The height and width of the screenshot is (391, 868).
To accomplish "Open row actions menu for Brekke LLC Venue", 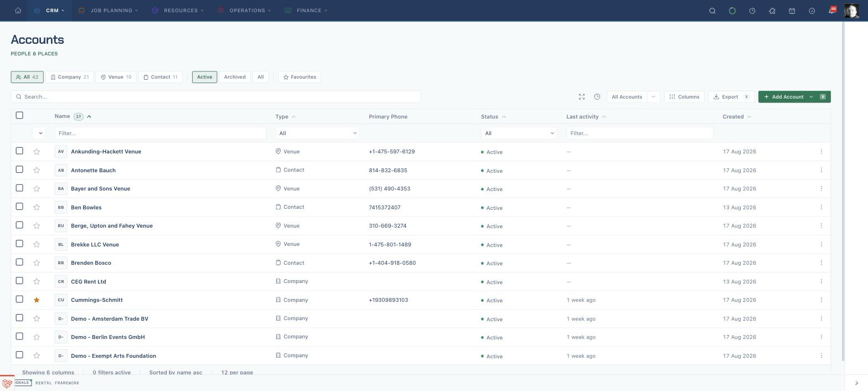I will coord(821,244).
